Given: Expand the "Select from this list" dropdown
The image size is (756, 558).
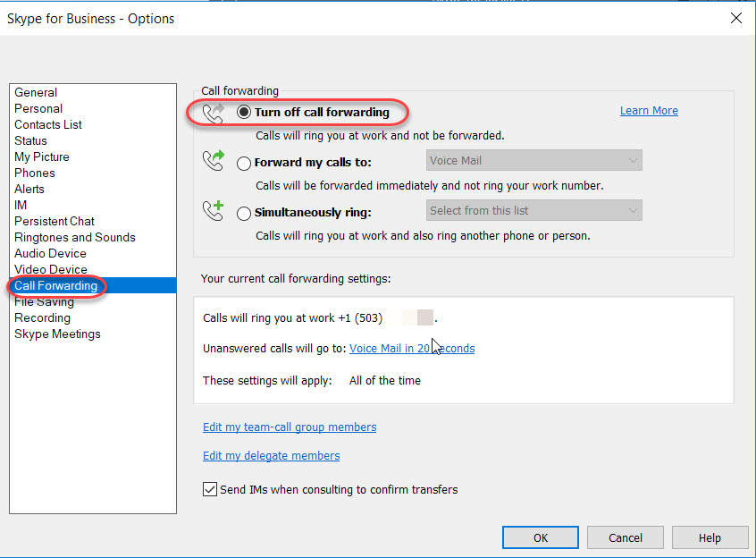Looking at the screenshot, I should point(533,210).
